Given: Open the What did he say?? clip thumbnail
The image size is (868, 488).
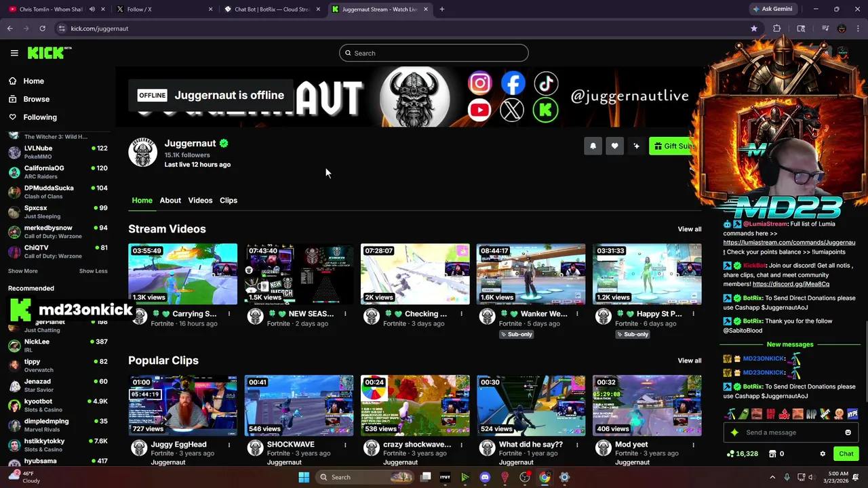Looking at the screenshot, I should pos(531,405).
